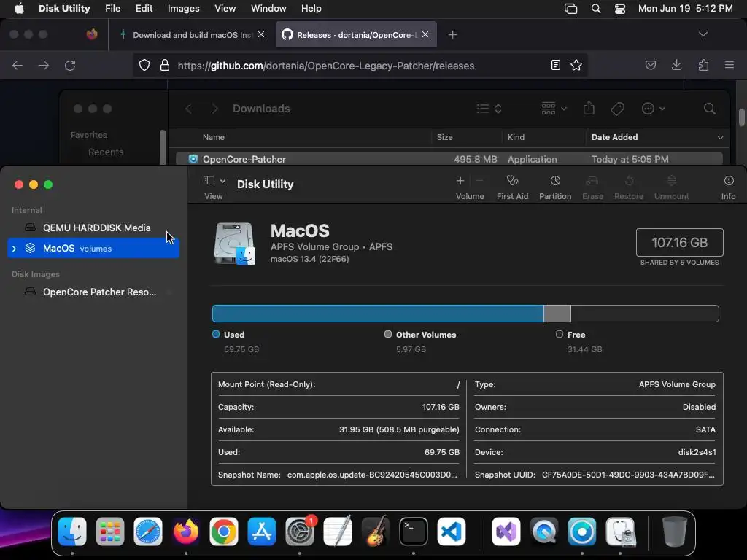Image resolution: width=747 pixels, height=560 pixels.
Task: Toggle Firefox reader view
Action: (555, 65)
